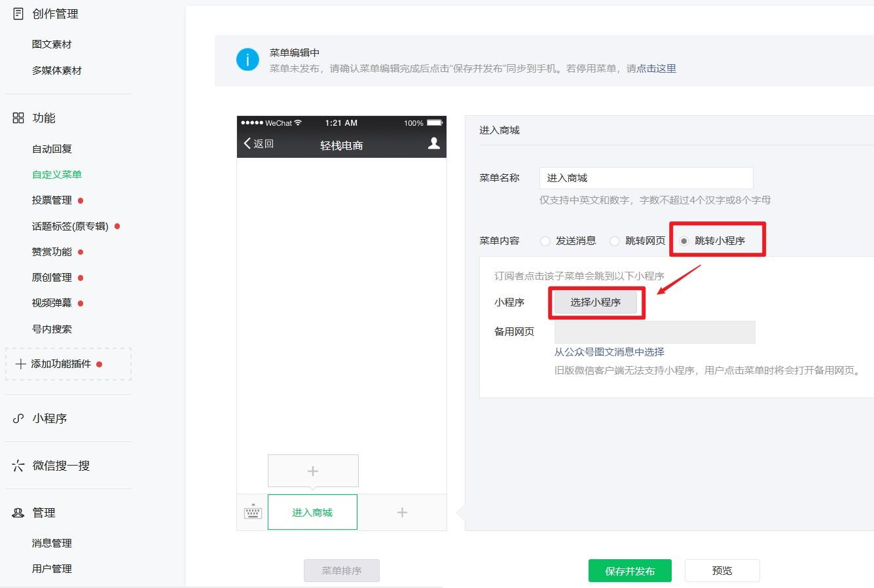
Task: Click the green 保存并发布 button
Action: (x=630, y=571)
